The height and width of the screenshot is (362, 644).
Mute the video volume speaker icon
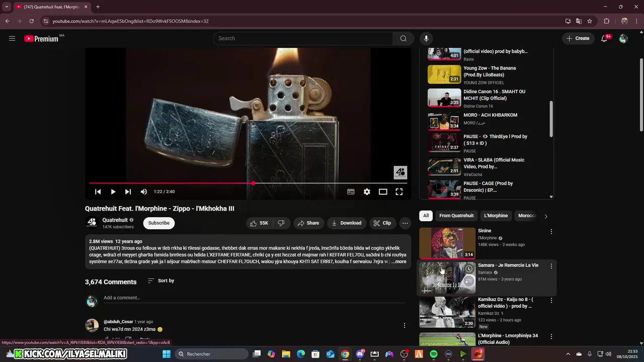(144, 192)
